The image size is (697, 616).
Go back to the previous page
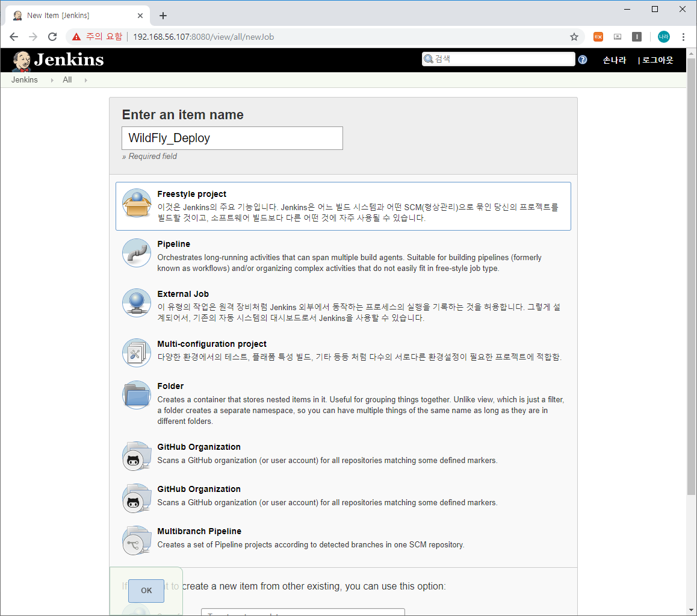[x=14, y=37]
